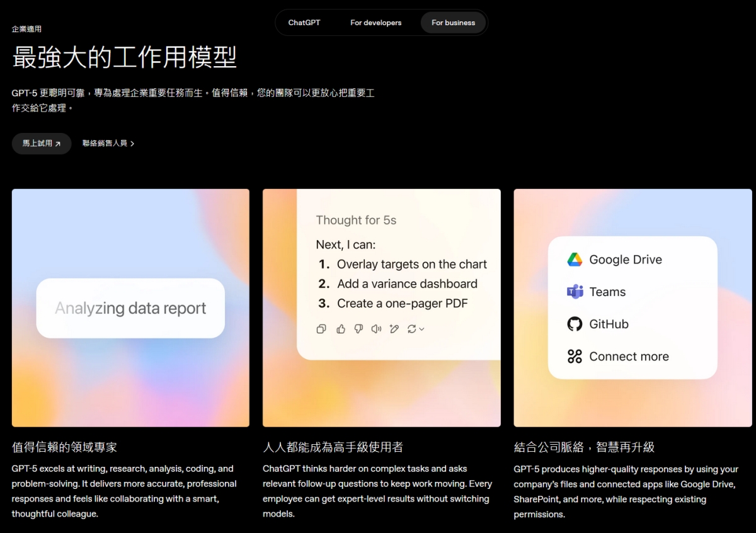The height and width of the screenshot is (533, 756).
Task: Click the thumbs down icon
Action: [358, 329]
